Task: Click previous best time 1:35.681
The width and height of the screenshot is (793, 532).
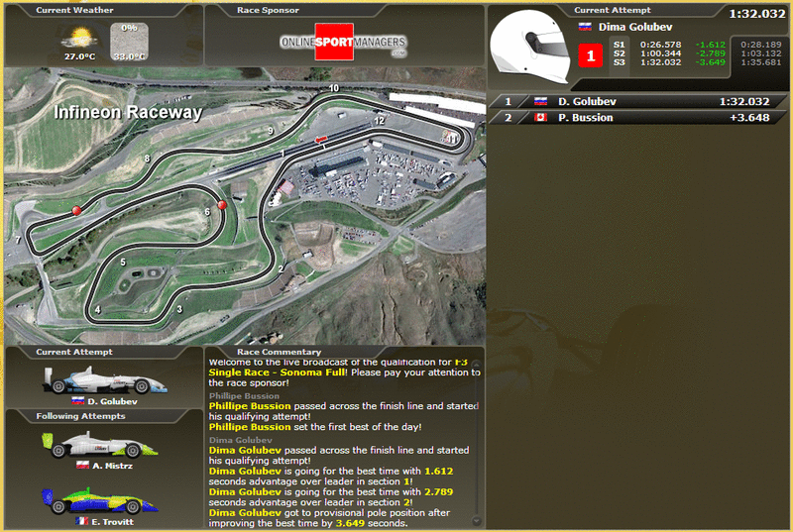Action: click(761, 62)
